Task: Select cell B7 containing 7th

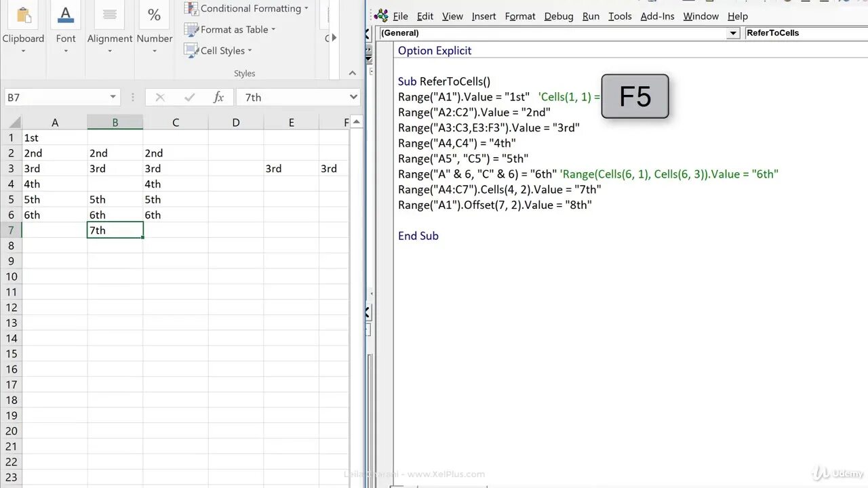Action: [115, 230]
